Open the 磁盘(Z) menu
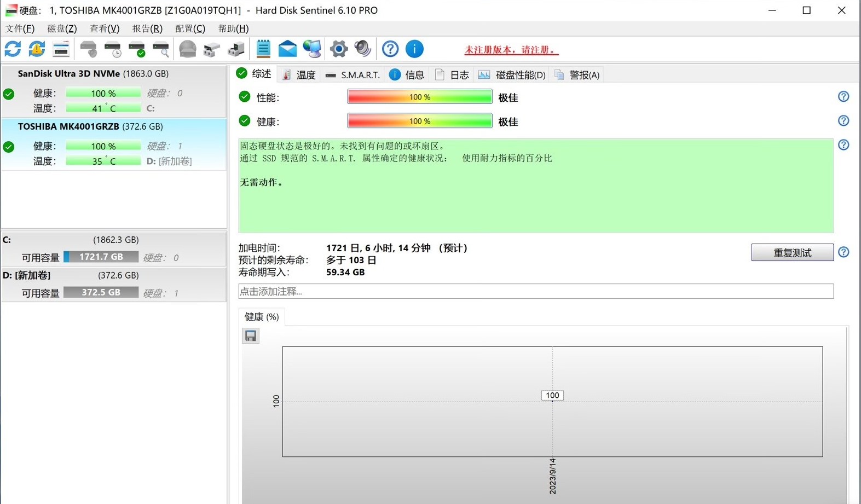 point(62,28)
